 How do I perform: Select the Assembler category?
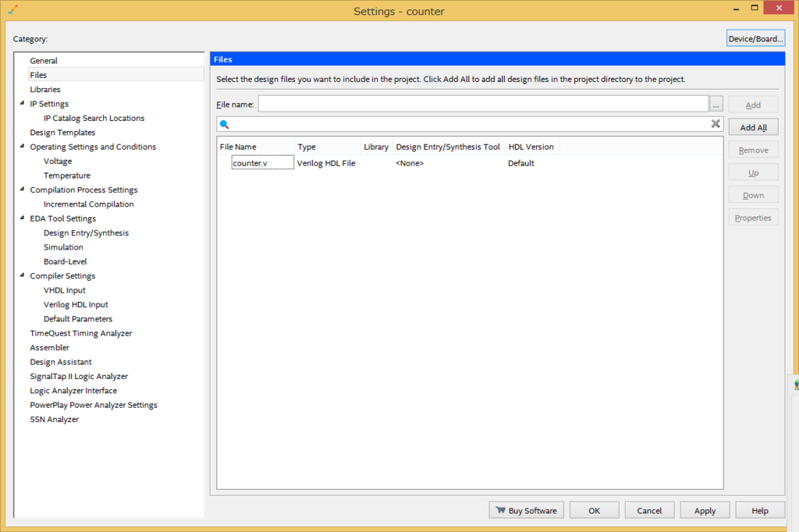[x=49, y=348]
